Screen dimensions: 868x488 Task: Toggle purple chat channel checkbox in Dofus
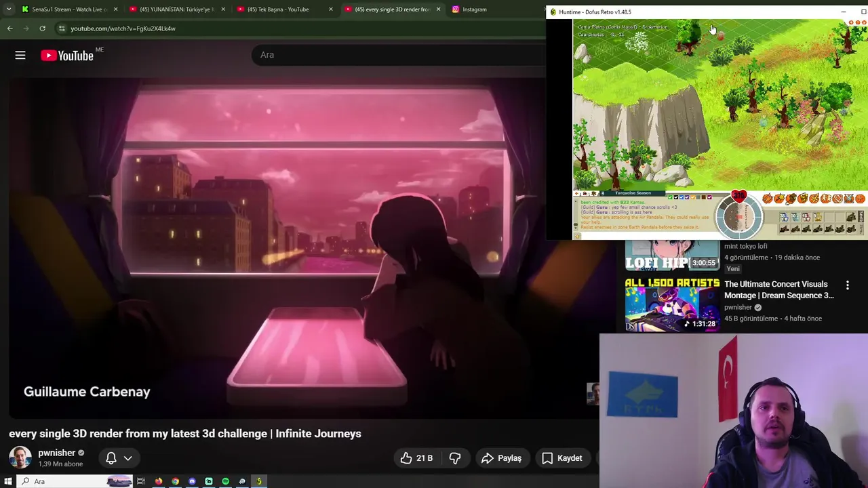687,197
